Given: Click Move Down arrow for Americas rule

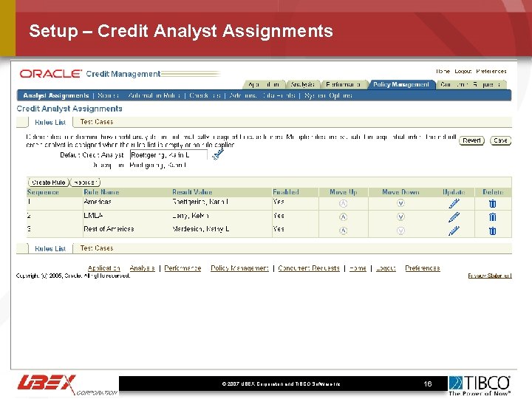Looking at the screenshot, I should (400, 203).
